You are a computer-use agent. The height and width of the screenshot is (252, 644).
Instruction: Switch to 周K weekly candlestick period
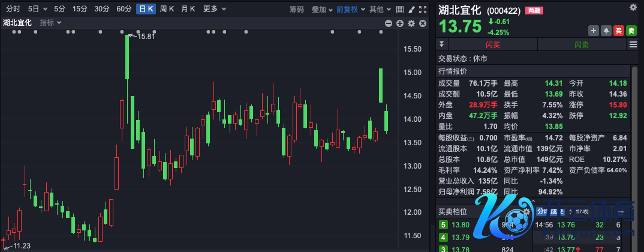point(167,9)
